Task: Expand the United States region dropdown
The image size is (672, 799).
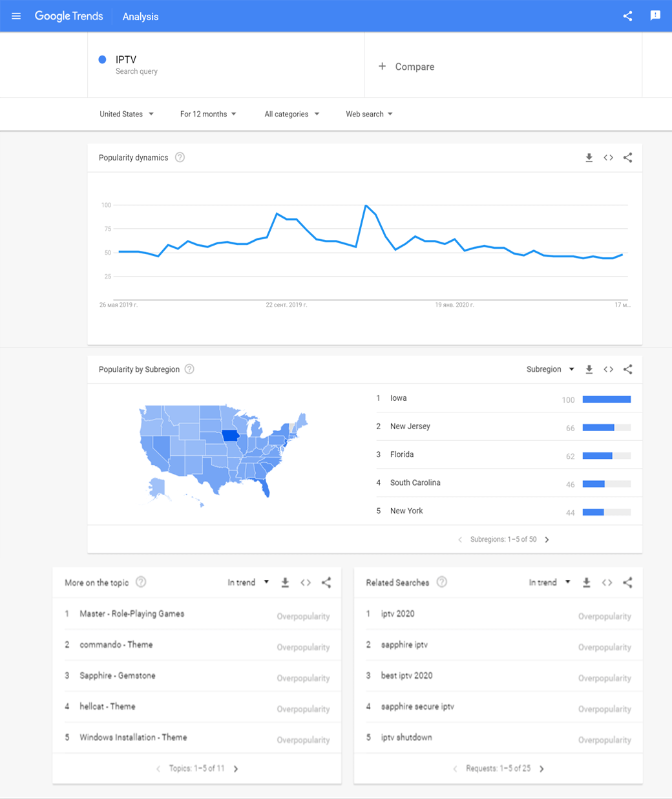Action: (127, 114)
